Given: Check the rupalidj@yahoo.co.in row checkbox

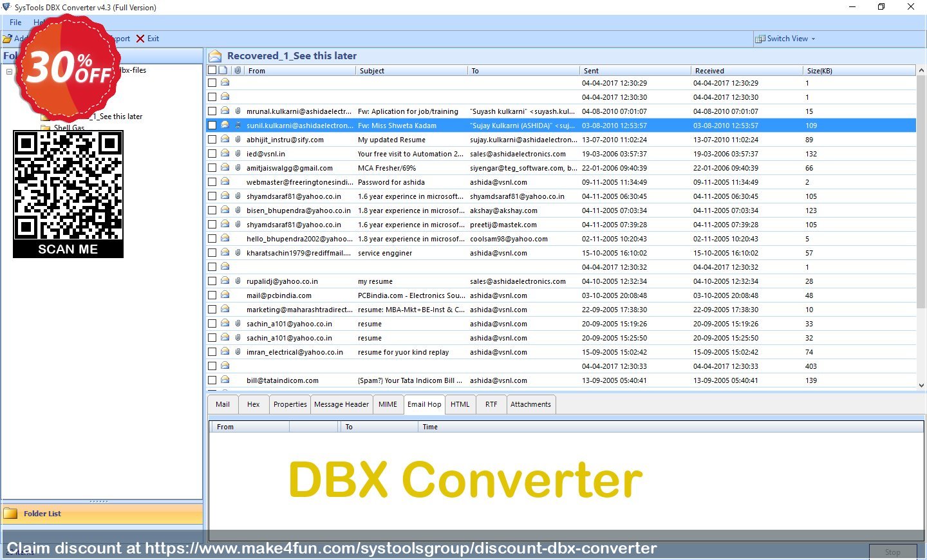Looking at the screenshot, I should pyautogui.click(x=212, y=281).
